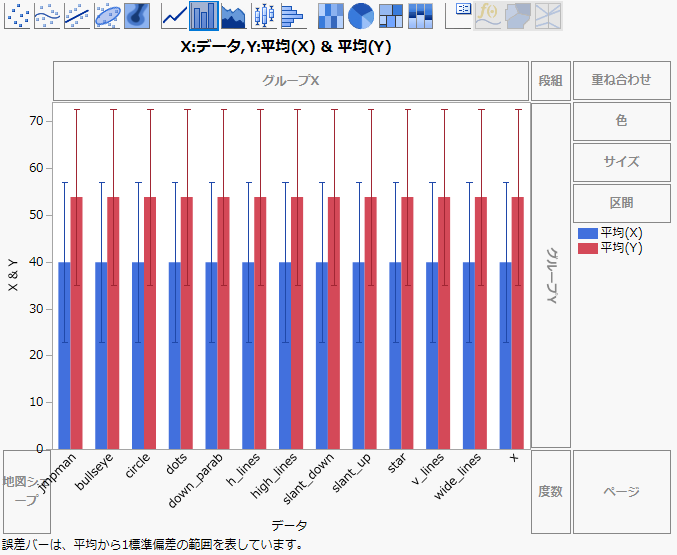Select the Area chart element
The image size is (677, 555).
coord(233,15)
